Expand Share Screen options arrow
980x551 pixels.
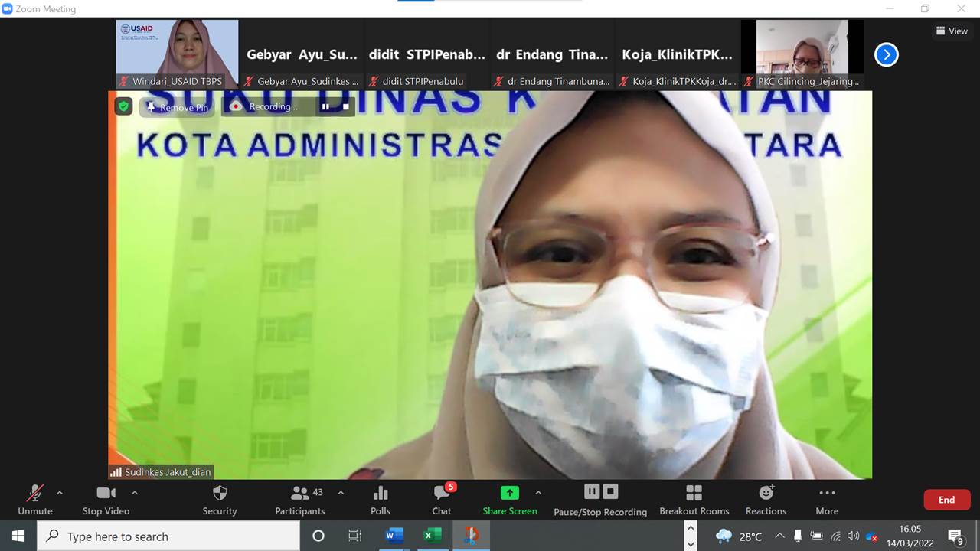[538, 493]
